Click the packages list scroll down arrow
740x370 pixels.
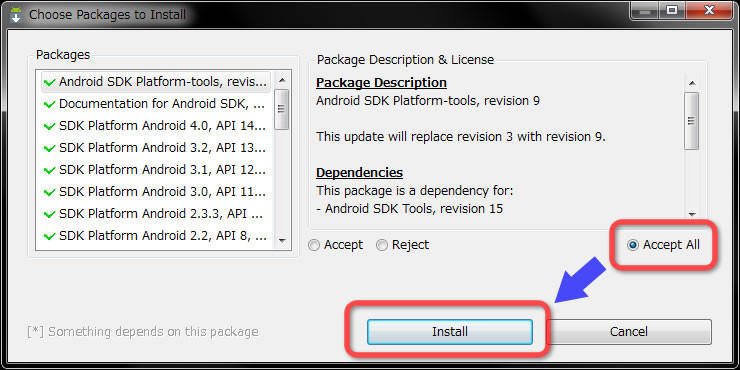(282, 241)
